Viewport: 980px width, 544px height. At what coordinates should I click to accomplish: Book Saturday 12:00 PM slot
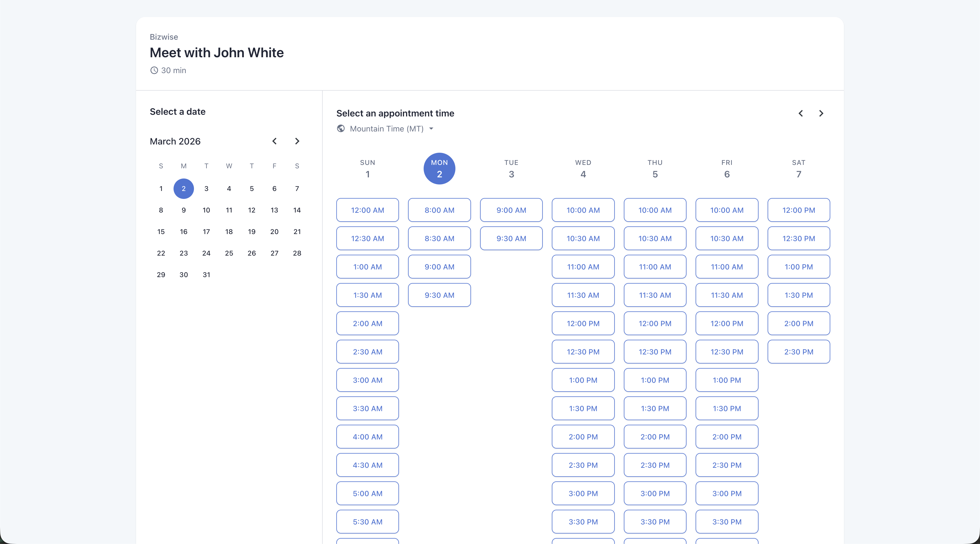point(799,210)
